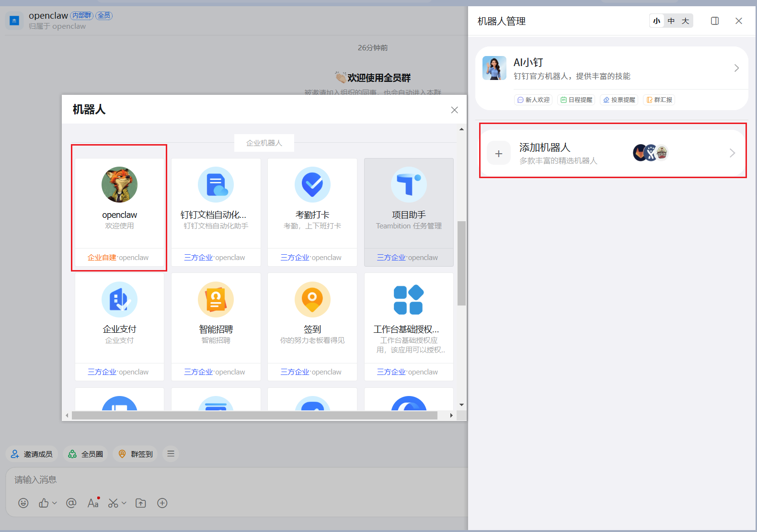Click the upload file icon
The image size is (757, 532).
point(141,503)
